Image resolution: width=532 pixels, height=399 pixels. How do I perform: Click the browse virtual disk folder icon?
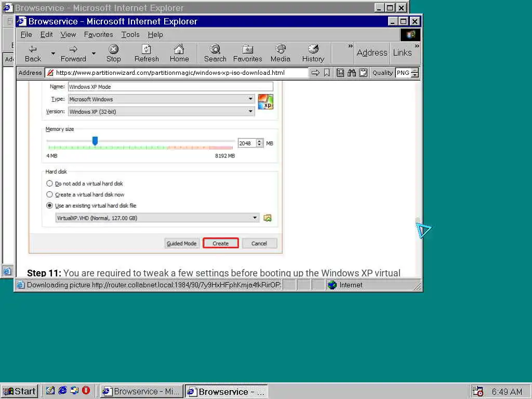click(x=268, y=218)
